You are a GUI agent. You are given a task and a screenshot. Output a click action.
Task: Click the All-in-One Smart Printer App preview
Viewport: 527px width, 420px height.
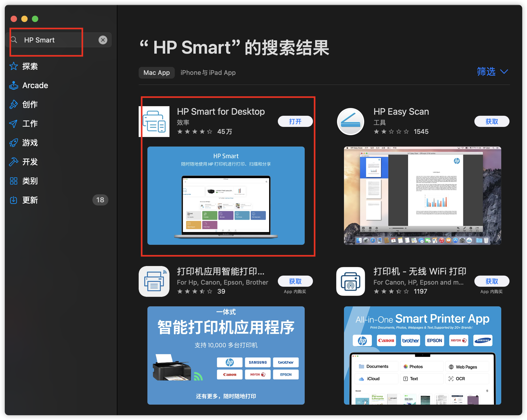[422, 355]
